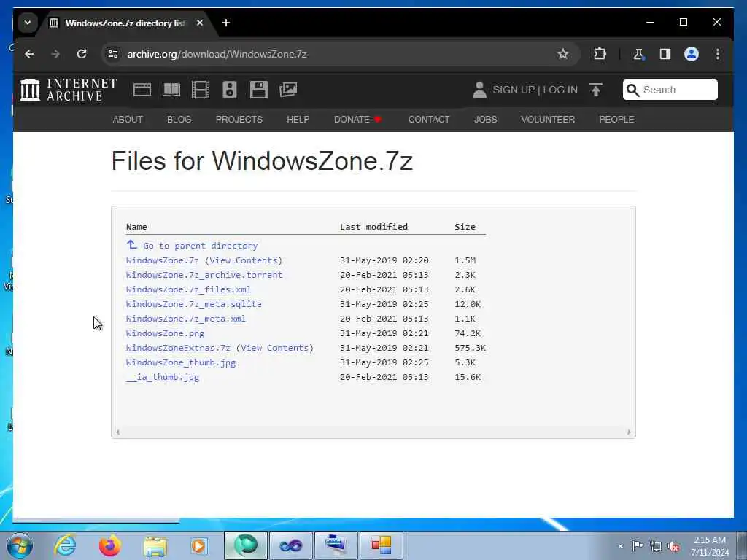Go back with the browser back arrow
This screenshot has height=560, width=747.
(29, 54)
